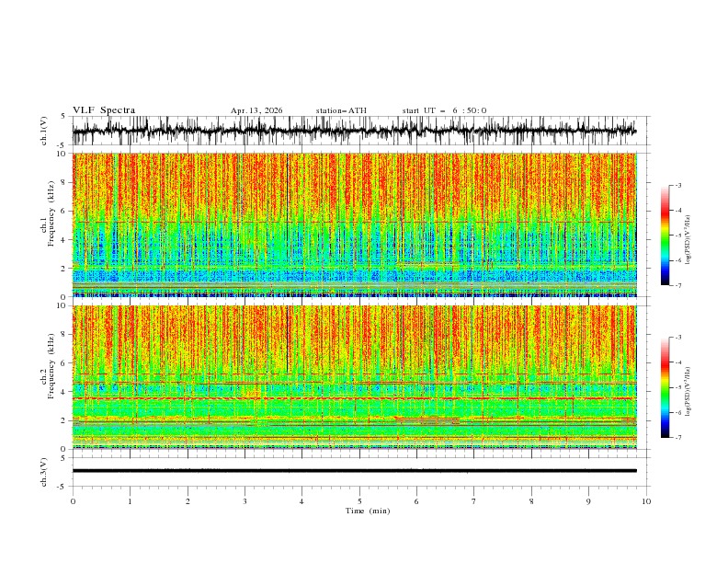Click time axis tick label "1"
The height and width of the screenshot is (563, 728).
[x=130, y=501]
